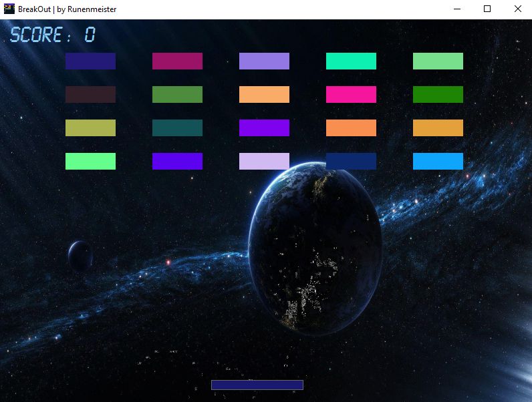Click the bright violet brick in third row
Screen dimensions: 532x402
(264, 128)
